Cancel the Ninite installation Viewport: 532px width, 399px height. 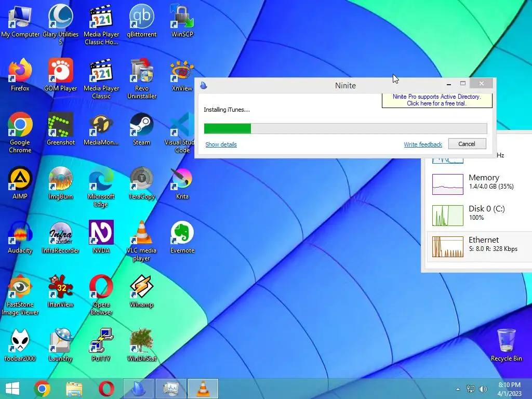[467, 144]
